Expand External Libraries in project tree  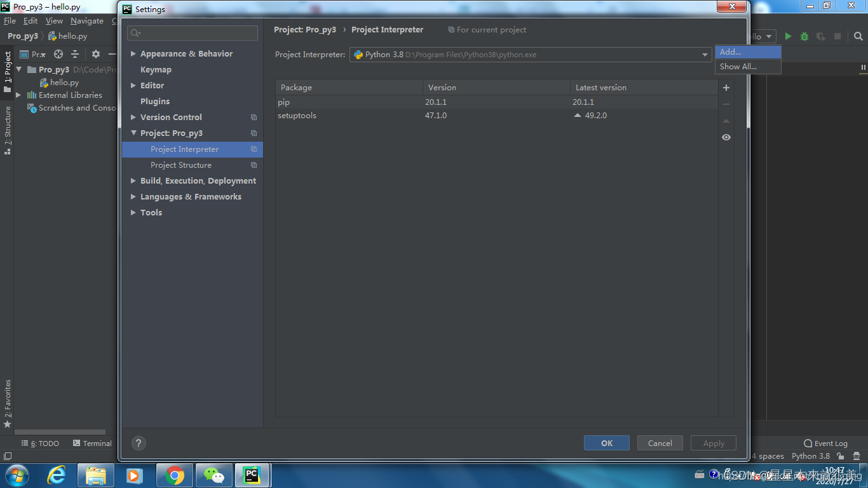(x=18, y=95)
